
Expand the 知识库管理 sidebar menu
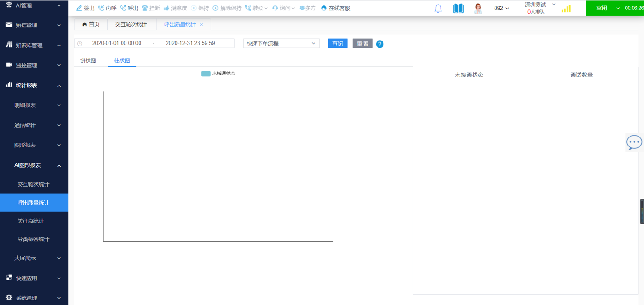tap(34, 45)
